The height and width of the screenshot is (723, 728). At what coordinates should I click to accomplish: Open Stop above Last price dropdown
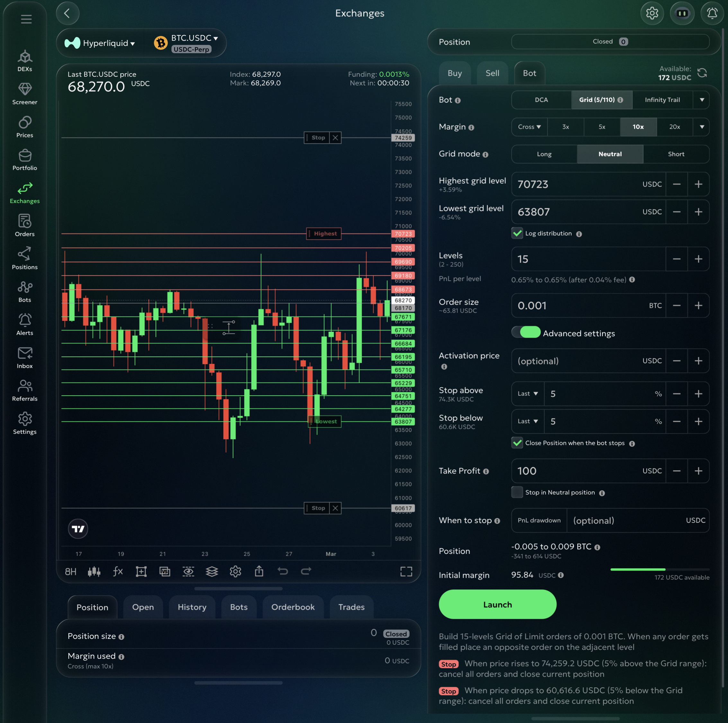(527, 394)
